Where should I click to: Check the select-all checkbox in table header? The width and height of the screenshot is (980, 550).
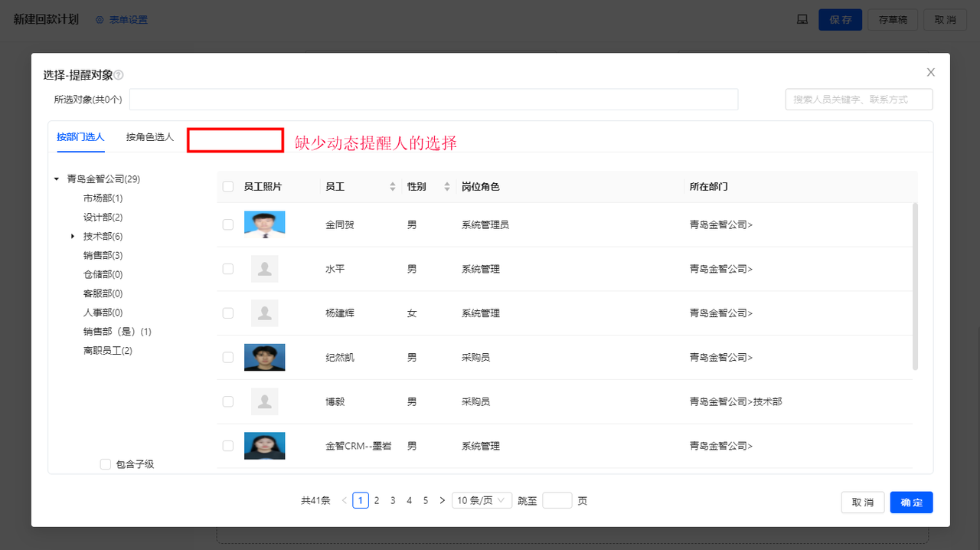pos(227,186)
